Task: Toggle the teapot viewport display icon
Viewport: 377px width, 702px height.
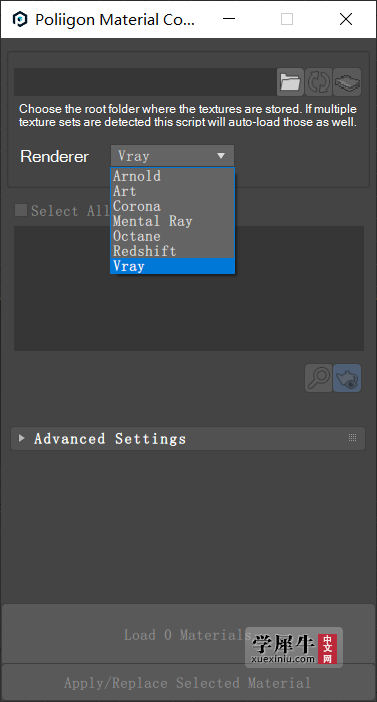Action: (x=347, y=378)
